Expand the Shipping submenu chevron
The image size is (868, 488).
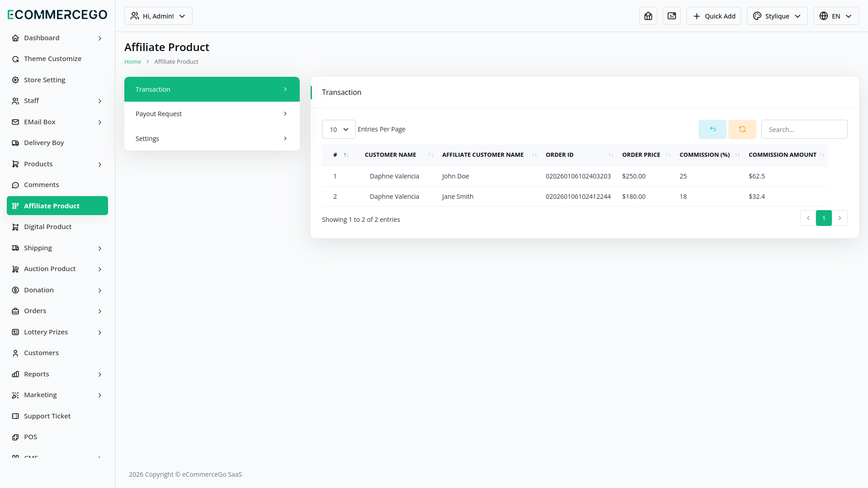click(100, 249)
